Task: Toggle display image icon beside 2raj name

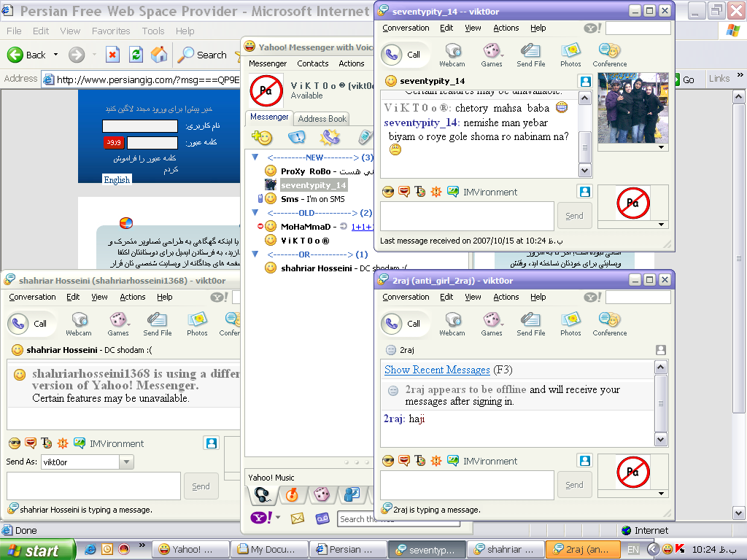Action: click(660, 350)
